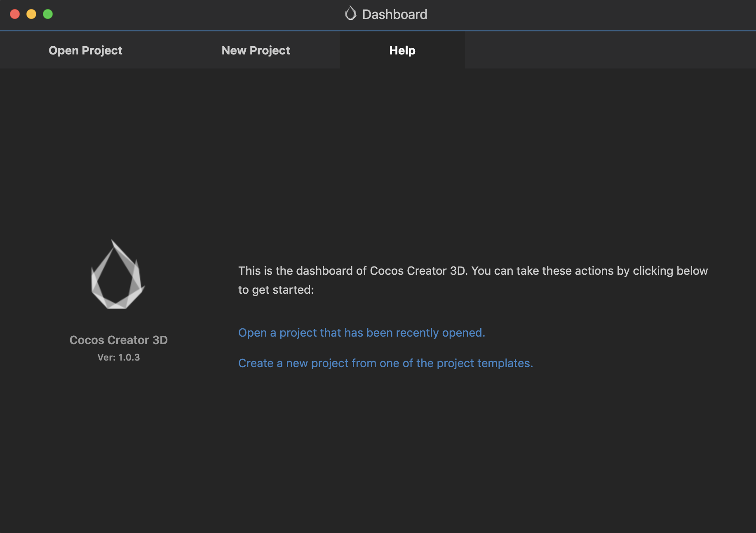Viewport: 756px width, 533px height.
Task: Click the red close window button
Action: [x=15, y=14]
